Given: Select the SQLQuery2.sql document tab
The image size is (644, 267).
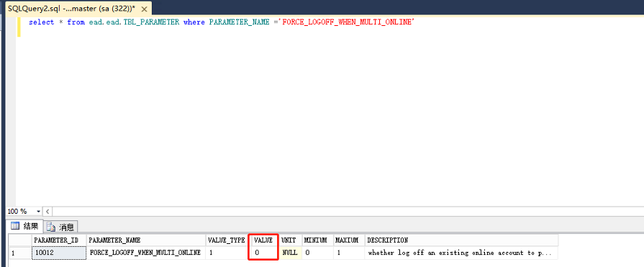Looking at the screenshot, I should coord(72,8).
